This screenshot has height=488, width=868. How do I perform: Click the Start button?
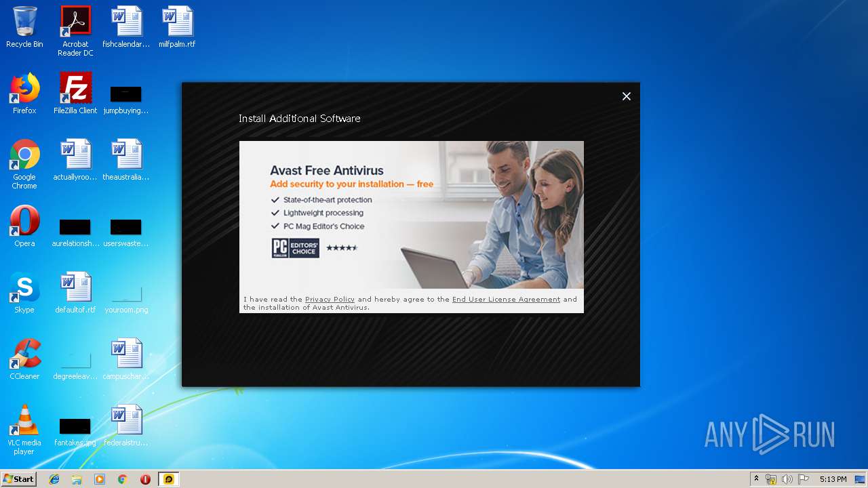(x=18, y=479)
